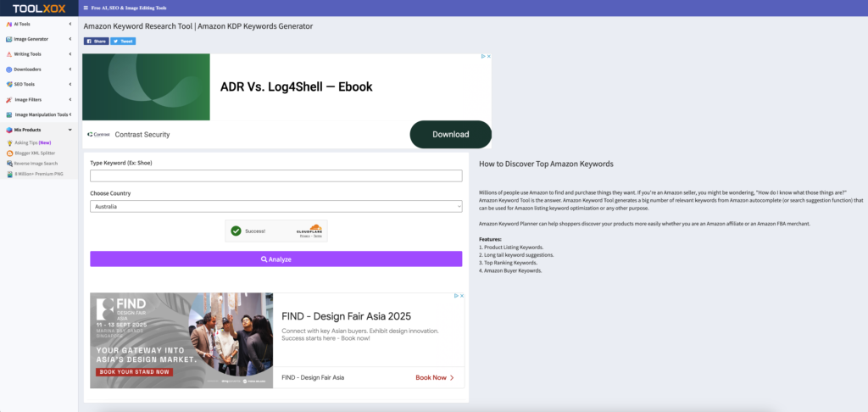Image resolution: width=868 pixels, height=412 pixels.
Task: Click 'How to Discover Top Amazon Keywords' heading
Action: pyautogui.click(x=546, y=164)
